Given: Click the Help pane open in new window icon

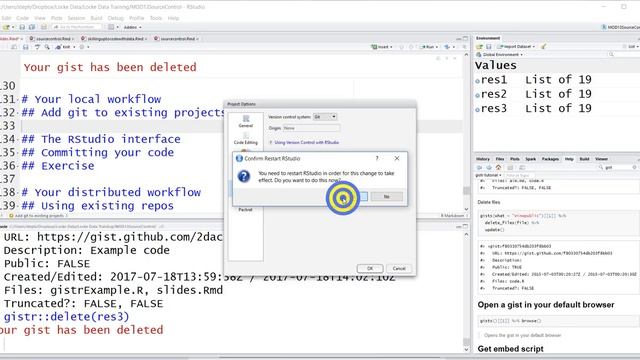Looking at the screenshot, I should tap(522, 168).
